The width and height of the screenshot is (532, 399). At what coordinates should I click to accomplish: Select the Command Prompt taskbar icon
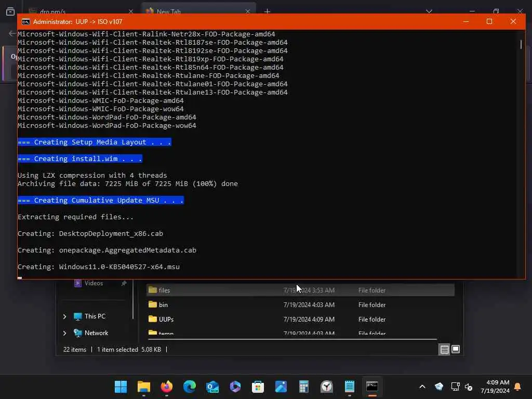coord(372,387)
